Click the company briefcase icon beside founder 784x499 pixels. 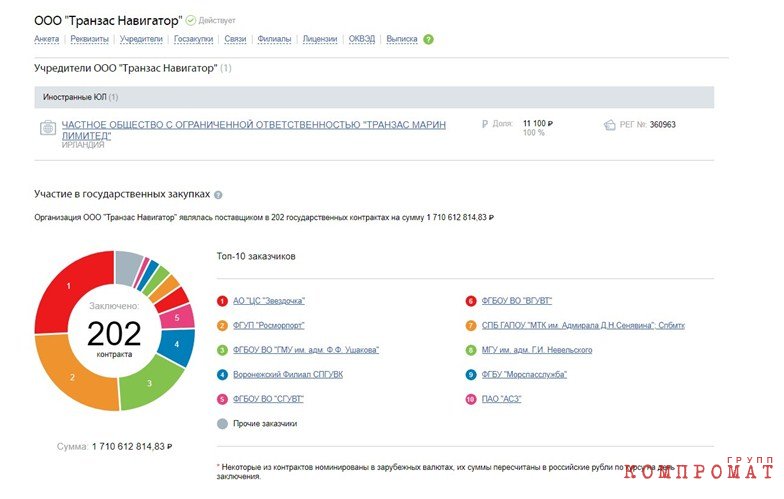tap(48, 128)
